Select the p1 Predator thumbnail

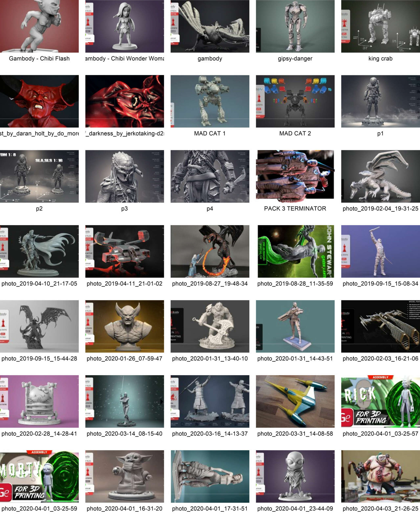(x=381, y=101)
